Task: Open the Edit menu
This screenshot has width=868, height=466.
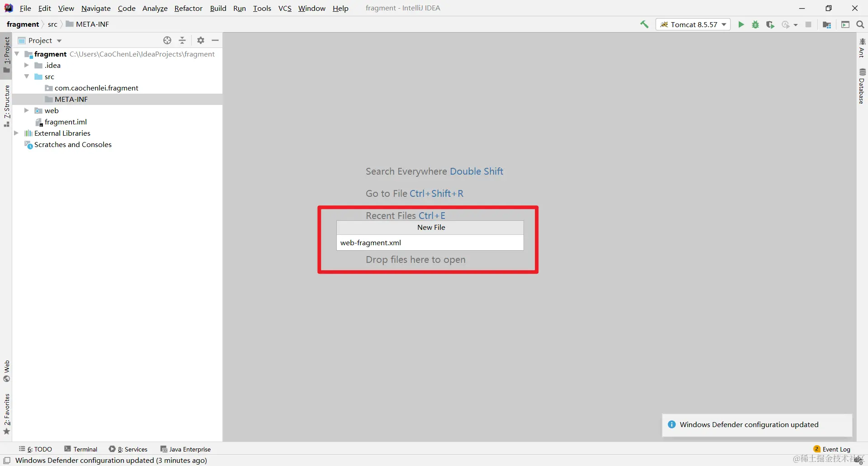Action: (45, 8)
